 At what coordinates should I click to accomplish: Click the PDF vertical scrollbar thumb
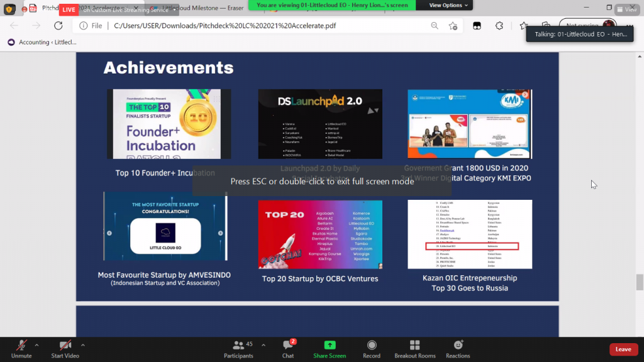point(640,282)
